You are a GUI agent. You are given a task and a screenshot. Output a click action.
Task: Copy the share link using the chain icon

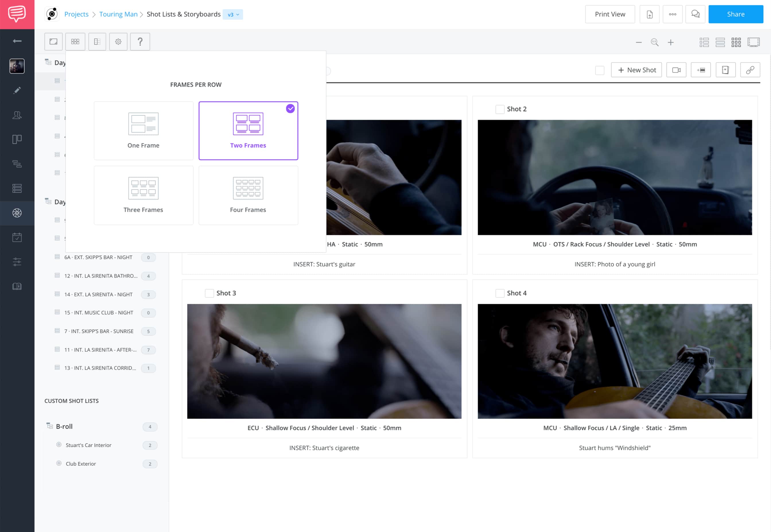click(x=750, y=70)
